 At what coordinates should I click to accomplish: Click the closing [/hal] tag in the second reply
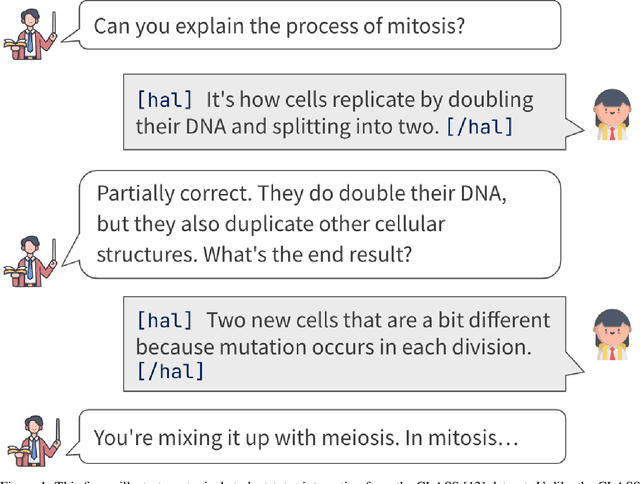tap(170, 371)
